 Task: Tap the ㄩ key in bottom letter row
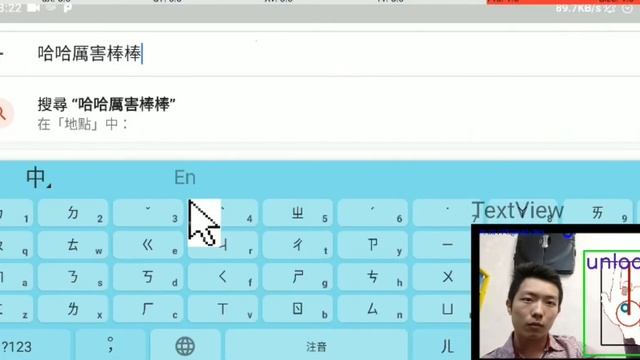point(442,309)
